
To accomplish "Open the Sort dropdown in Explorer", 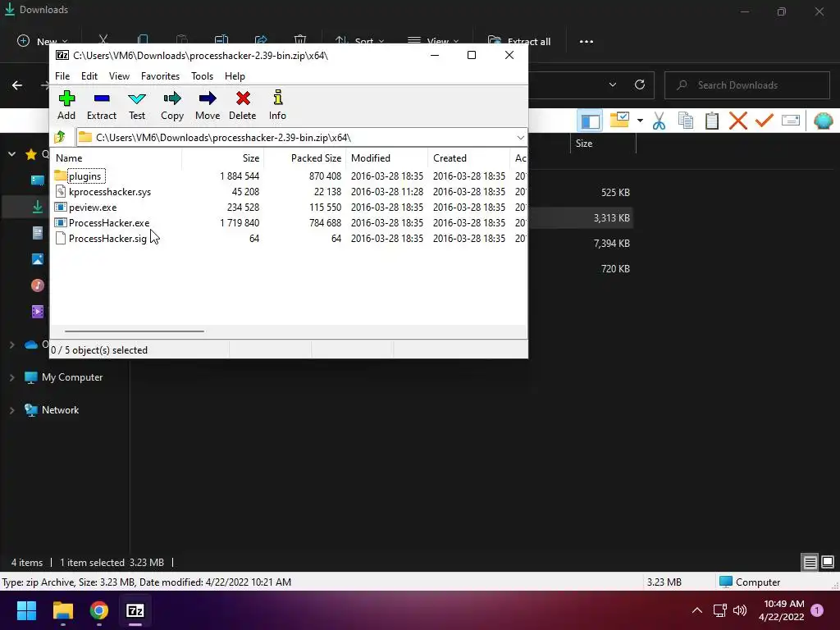I will click(359, 41).
